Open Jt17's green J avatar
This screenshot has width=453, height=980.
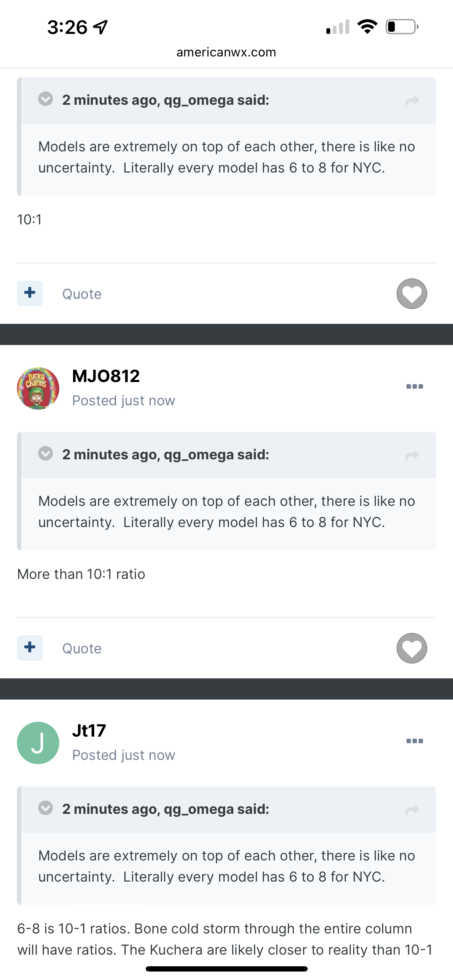(x=38, y=743)
